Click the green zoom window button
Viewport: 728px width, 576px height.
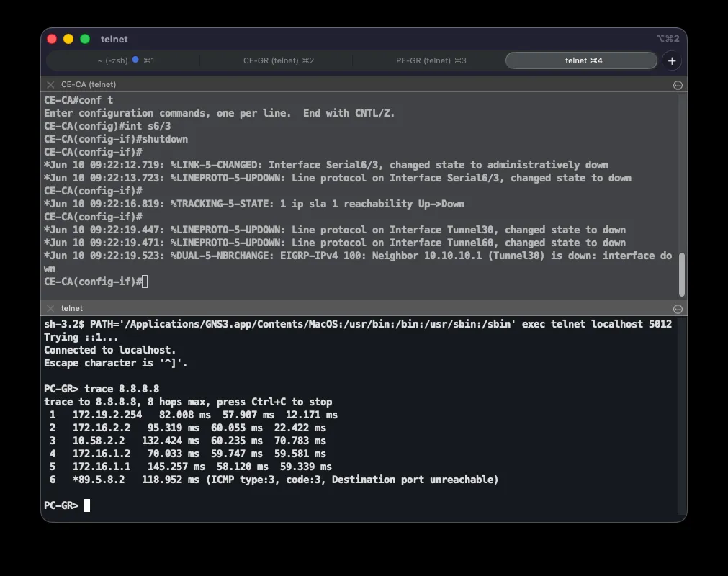(85, 39)
